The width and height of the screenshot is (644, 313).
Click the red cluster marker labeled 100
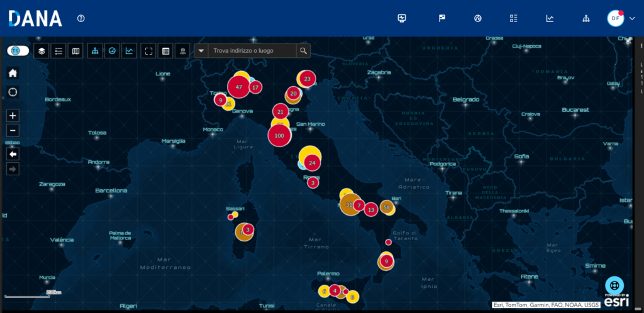coord(280,135)
